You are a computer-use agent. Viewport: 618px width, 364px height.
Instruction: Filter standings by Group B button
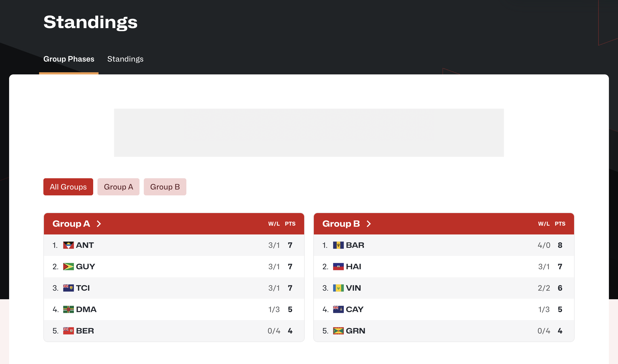[165, 187]
